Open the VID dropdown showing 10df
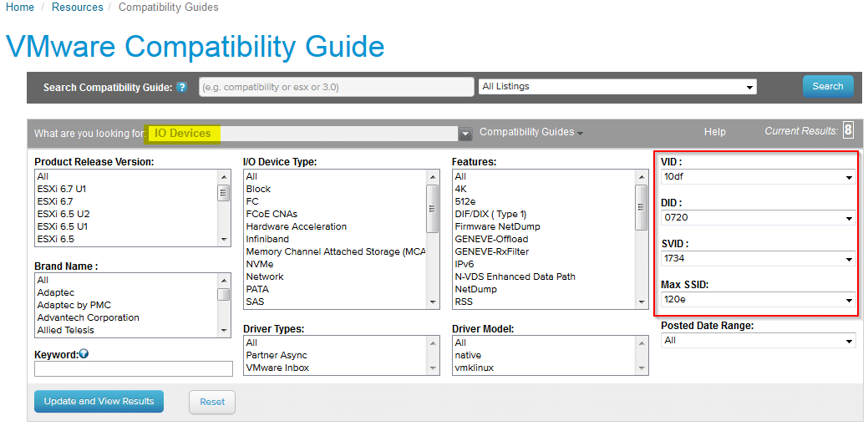The image size is (868, 426). click(759, 177)
